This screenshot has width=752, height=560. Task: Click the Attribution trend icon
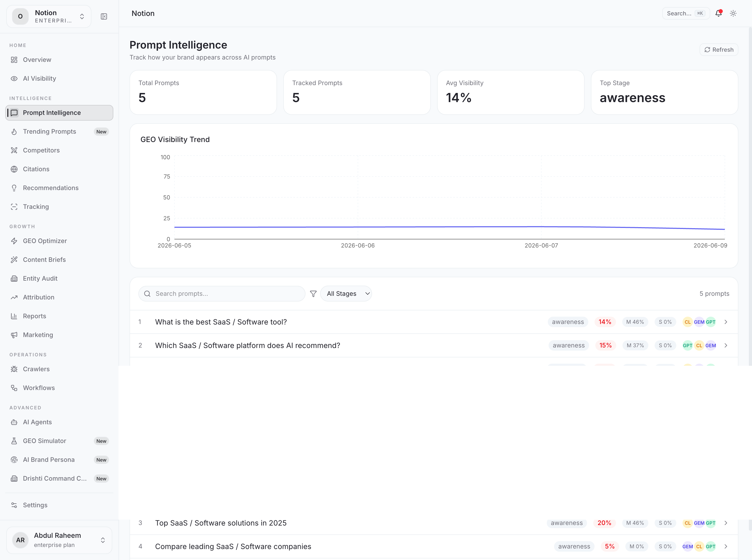point(14,297)
